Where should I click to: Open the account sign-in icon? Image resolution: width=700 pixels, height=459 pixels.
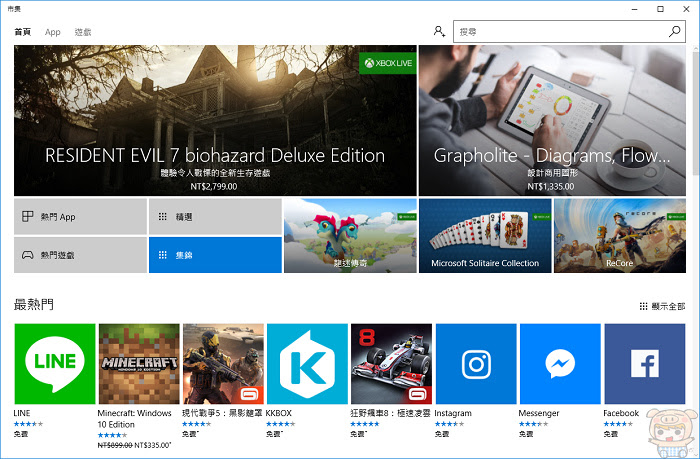[x=439, y=31]
